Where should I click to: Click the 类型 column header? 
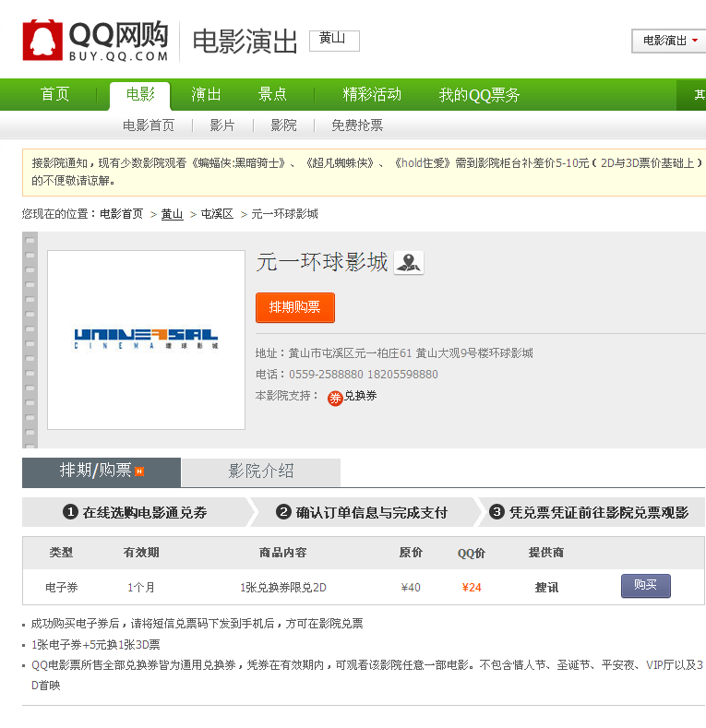[61, 553]
